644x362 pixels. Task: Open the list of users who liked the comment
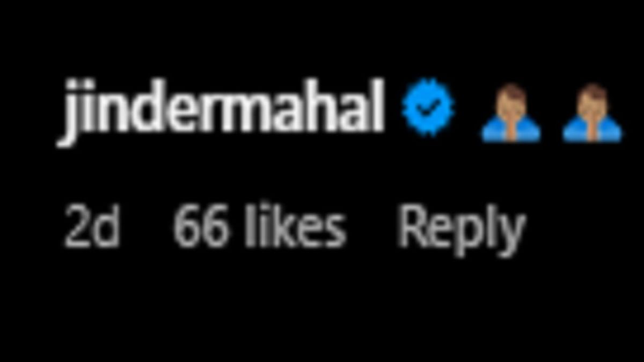(x=259, y=227)
